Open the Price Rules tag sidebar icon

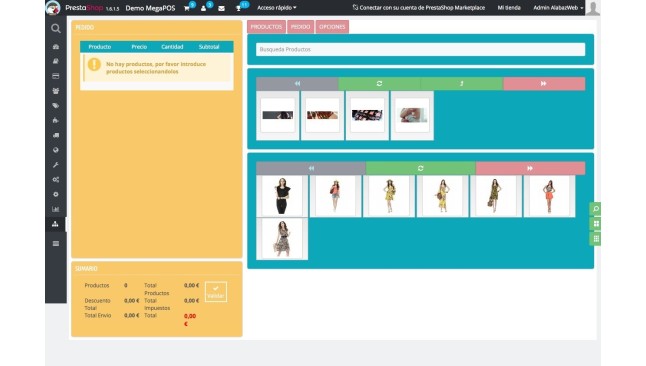click(x=56, y=106)
